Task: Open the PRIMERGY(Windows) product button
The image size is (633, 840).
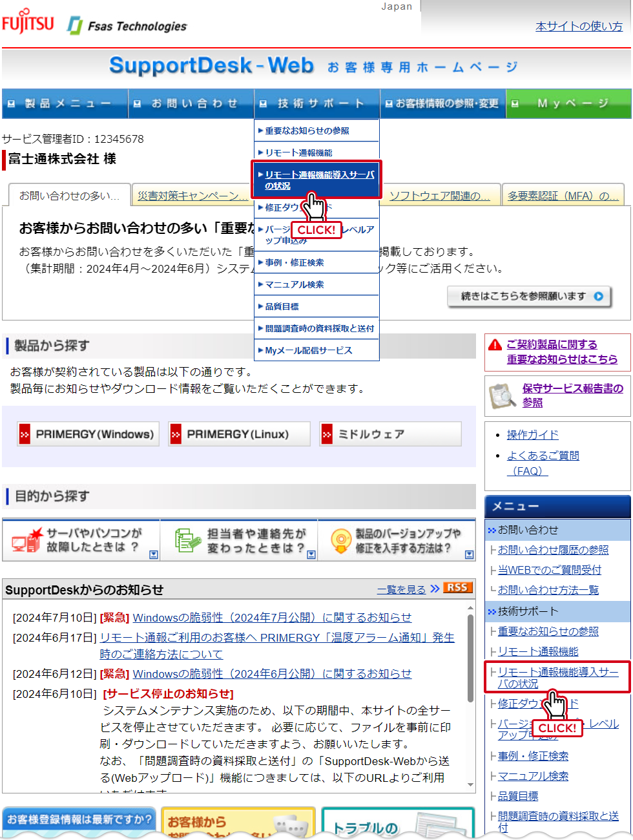Action: tap(88, 434)
